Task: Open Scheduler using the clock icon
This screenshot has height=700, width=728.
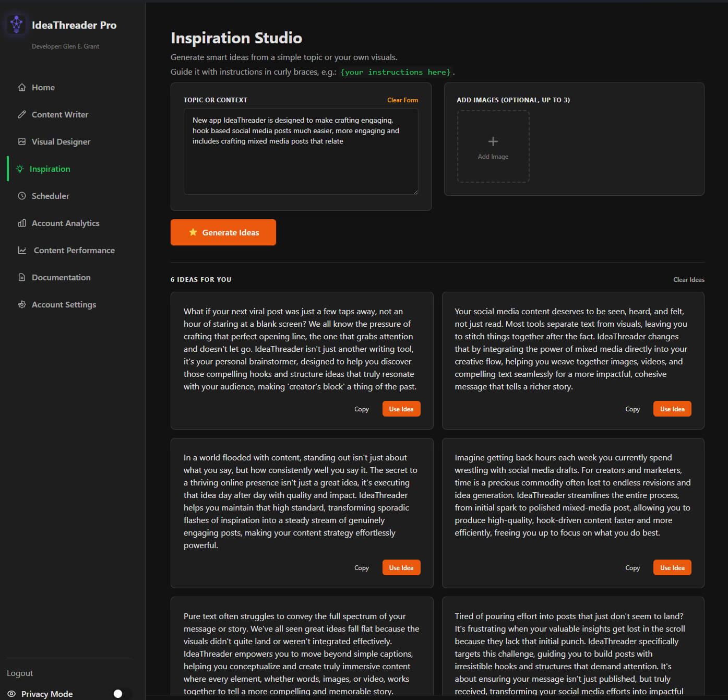Action: tap(21, 196)
